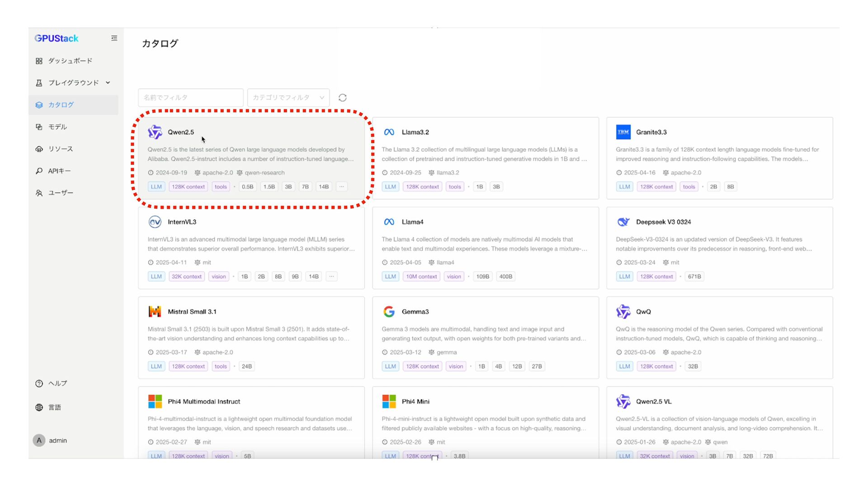Click the プレイグラウンド flask icon
The image size is (868, 488).
point(39,83)
